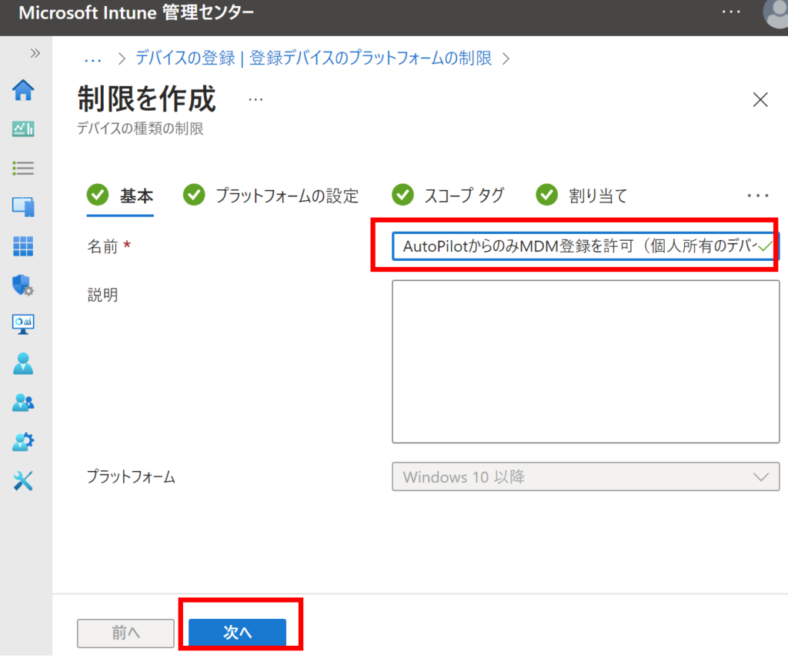Image resolution: width=788 pixels, height=672 pixels.
Task: Open the account avatar in header
Action: pyautogui.click(x=776, y=13)
